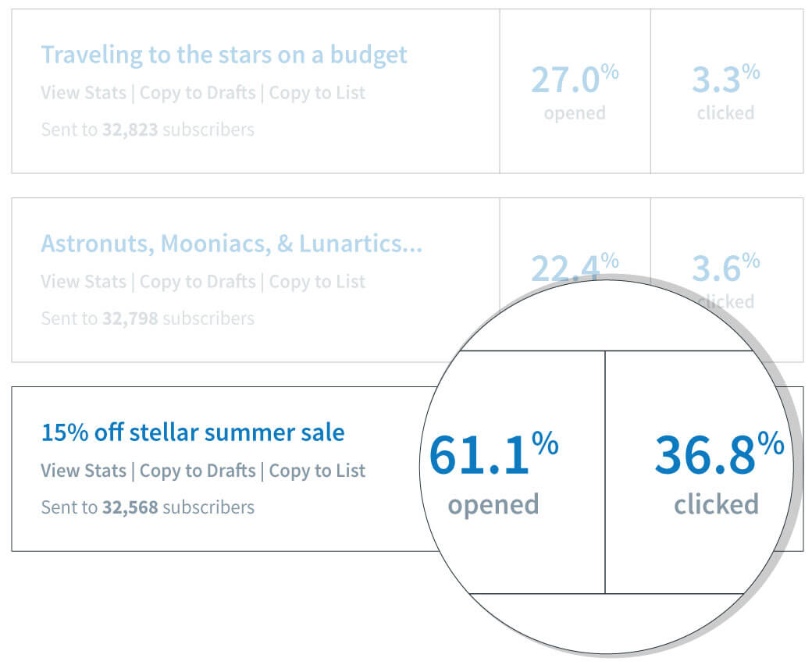View Stats for the Astronuts campaign
Image resolution: width=812 pixels, height=665 pixels.
[81, 282]
